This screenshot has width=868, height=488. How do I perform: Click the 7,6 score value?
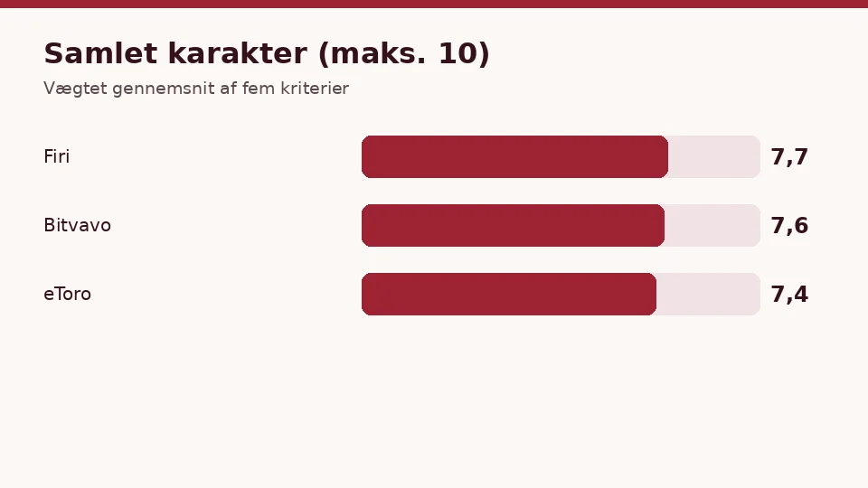click(x=789, y=226)
